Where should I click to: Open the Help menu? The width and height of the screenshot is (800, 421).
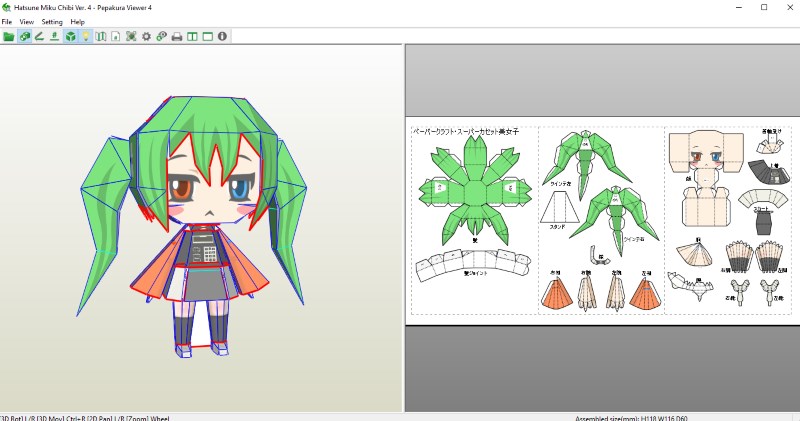pos(78,22)
